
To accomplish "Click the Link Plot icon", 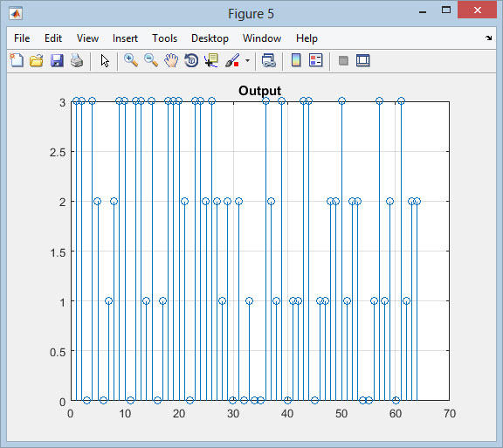I will pos(268,60).
